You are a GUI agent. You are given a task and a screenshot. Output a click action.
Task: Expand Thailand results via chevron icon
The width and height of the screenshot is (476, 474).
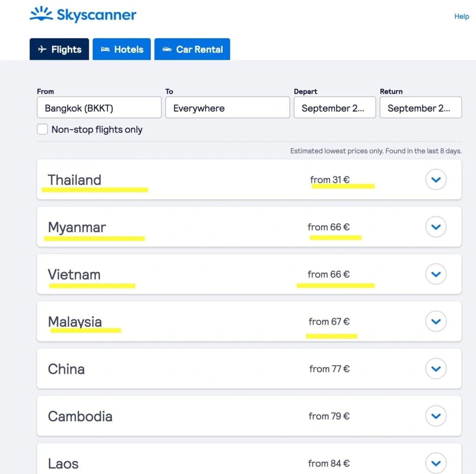pos(436,180)
